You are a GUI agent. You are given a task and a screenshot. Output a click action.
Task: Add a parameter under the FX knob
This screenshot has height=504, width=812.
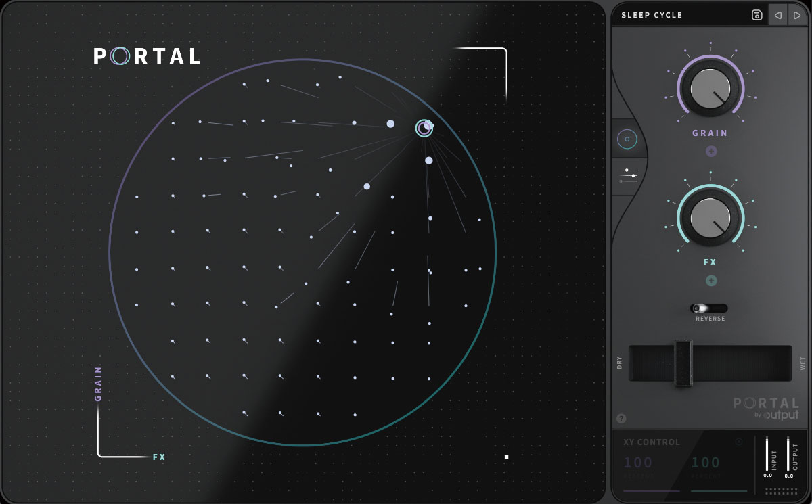711,281
